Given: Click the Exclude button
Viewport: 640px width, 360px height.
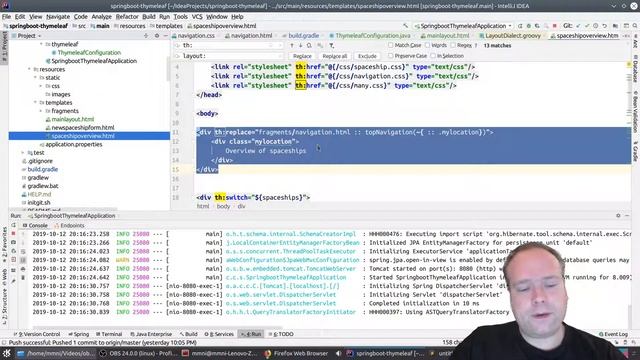Looking at the screenshot, I should 367,56.
